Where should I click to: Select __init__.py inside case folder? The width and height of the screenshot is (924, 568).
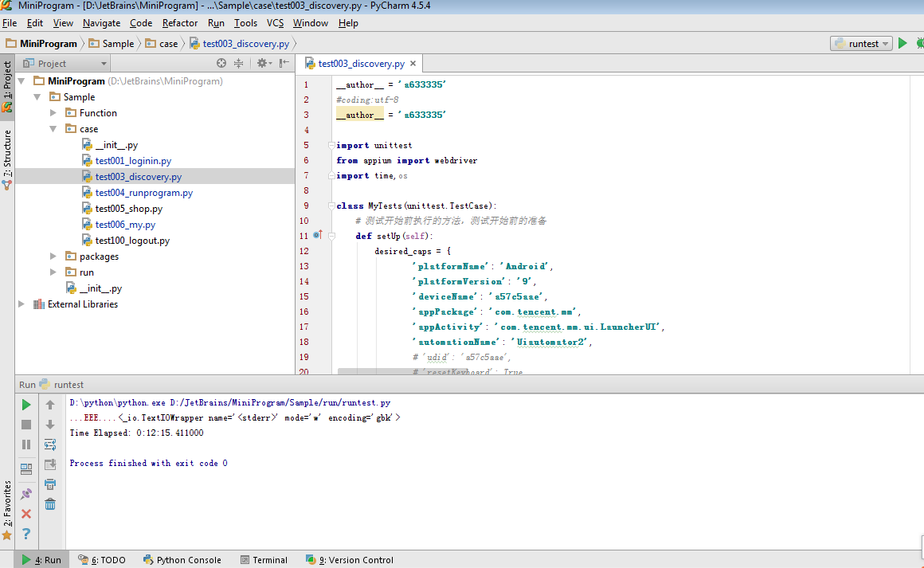click(116, 144)
